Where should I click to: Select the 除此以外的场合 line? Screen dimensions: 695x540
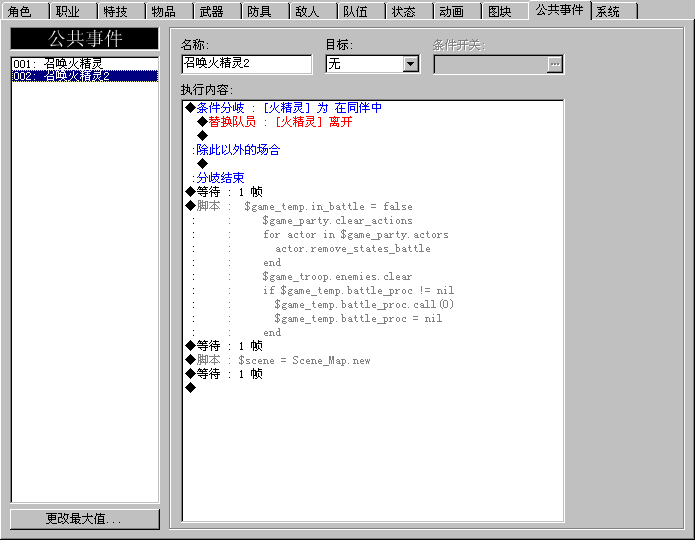tap(372, 150)
